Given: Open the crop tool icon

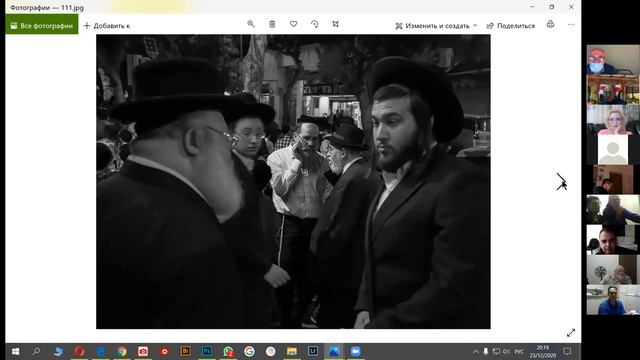Looking at the screenshot, I should click(x=336, y=24).
